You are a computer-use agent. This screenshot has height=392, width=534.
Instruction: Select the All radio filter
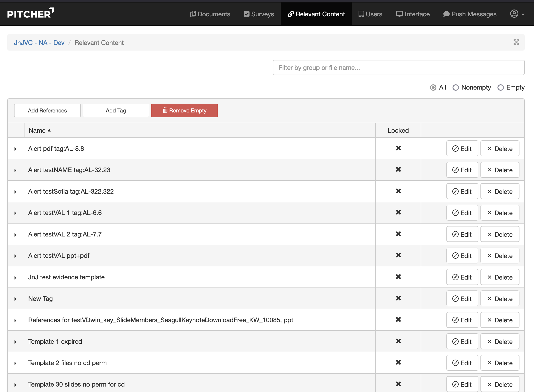click(x=433, y=88)
